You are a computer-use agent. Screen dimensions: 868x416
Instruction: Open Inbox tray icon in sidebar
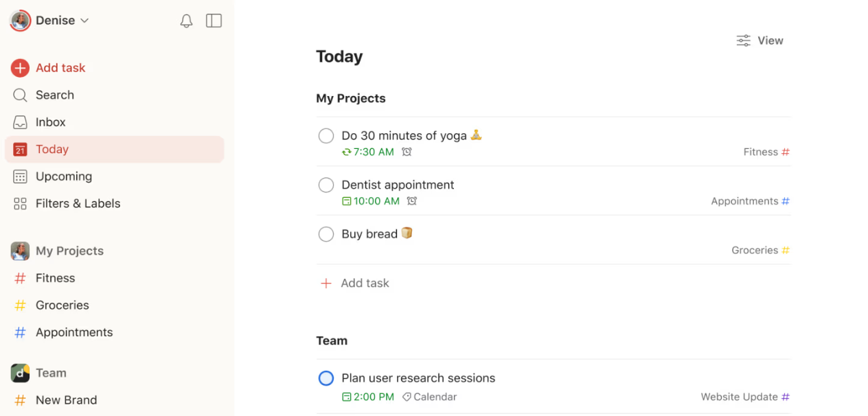click(20, 122)
